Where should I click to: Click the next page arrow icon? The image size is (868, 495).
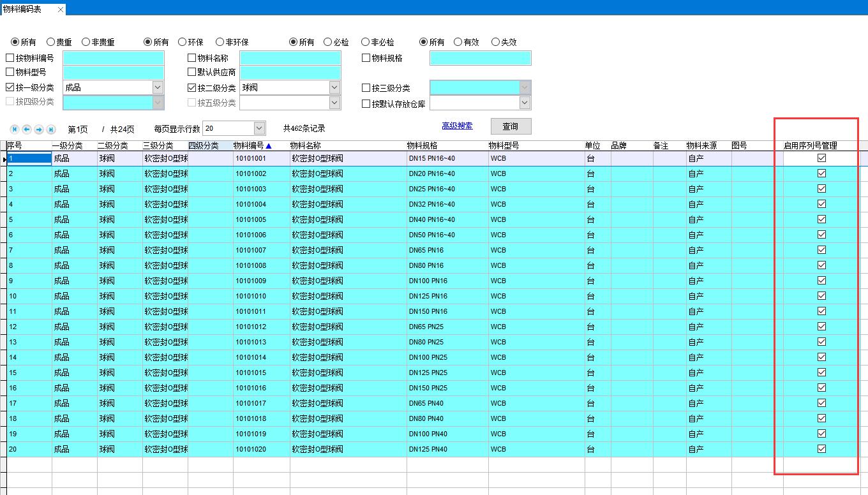point(39,129)
